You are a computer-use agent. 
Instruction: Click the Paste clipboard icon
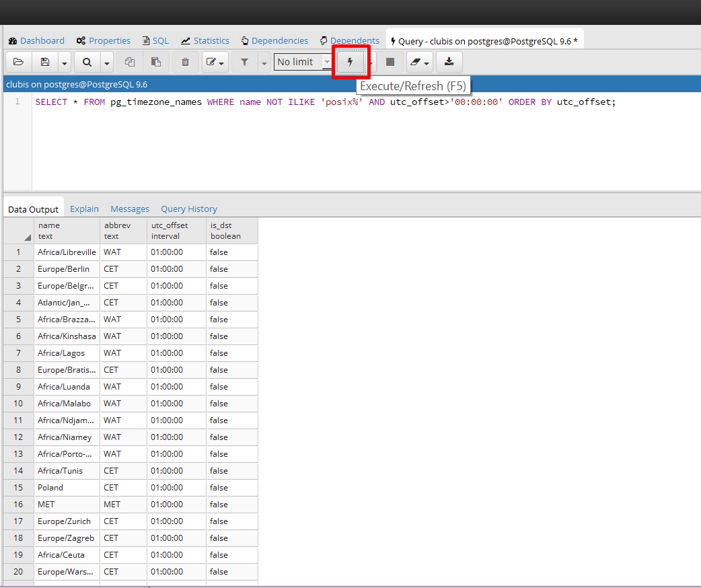155,62
